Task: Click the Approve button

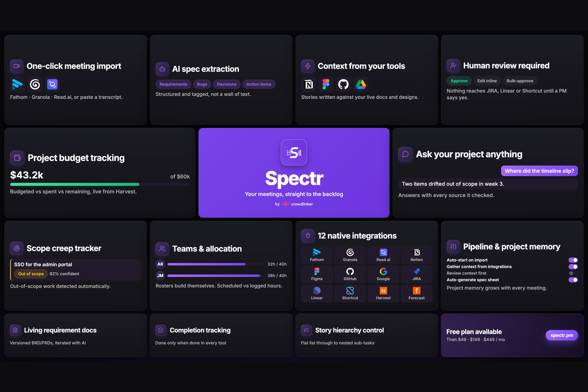Action: (x=459, y=81)
